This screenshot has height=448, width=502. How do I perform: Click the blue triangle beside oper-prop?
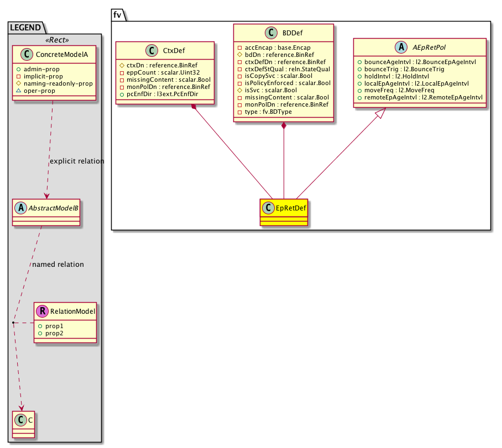point(18,91)
